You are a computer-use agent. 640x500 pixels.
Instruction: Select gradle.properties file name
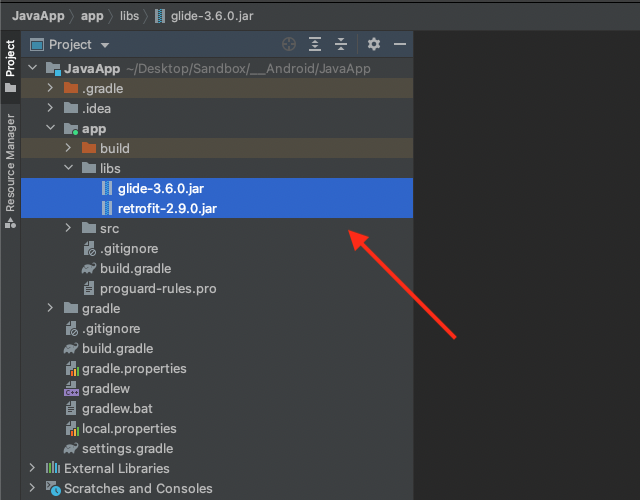tap(134, 368)
